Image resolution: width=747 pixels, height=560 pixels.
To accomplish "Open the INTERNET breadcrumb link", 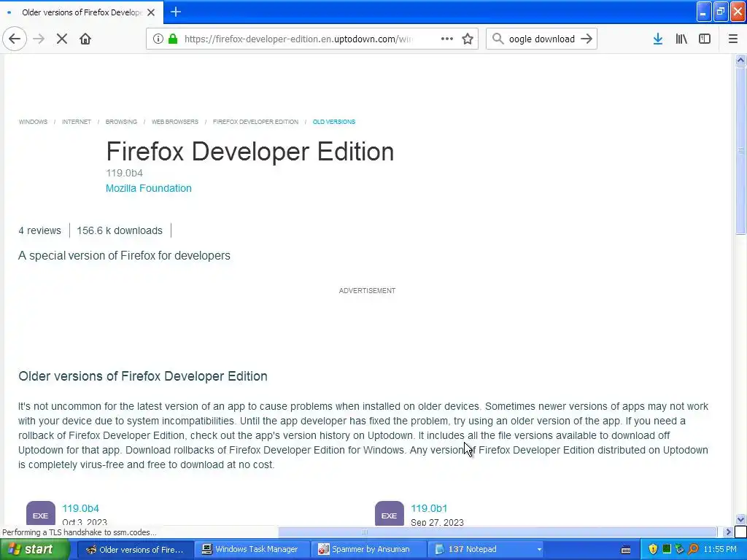I will (76, 122).
